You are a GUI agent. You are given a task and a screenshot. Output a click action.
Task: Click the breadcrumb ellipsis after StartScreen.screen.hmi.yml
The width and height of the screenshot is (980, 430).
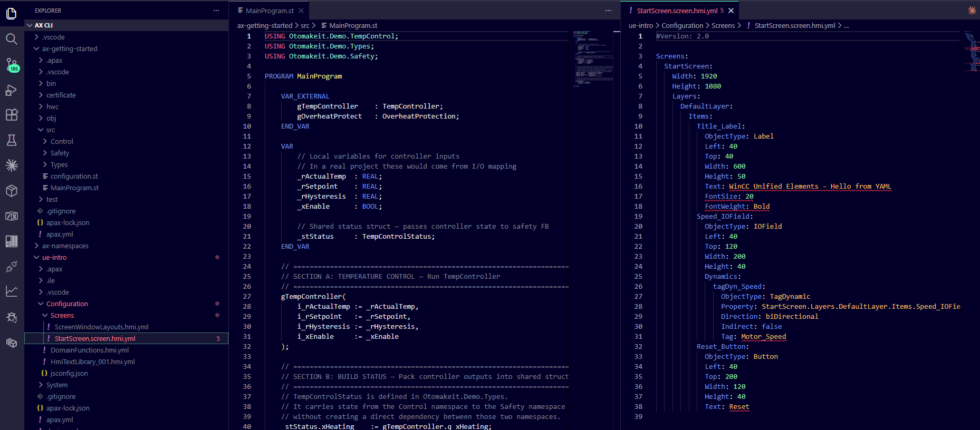[846, 25]
